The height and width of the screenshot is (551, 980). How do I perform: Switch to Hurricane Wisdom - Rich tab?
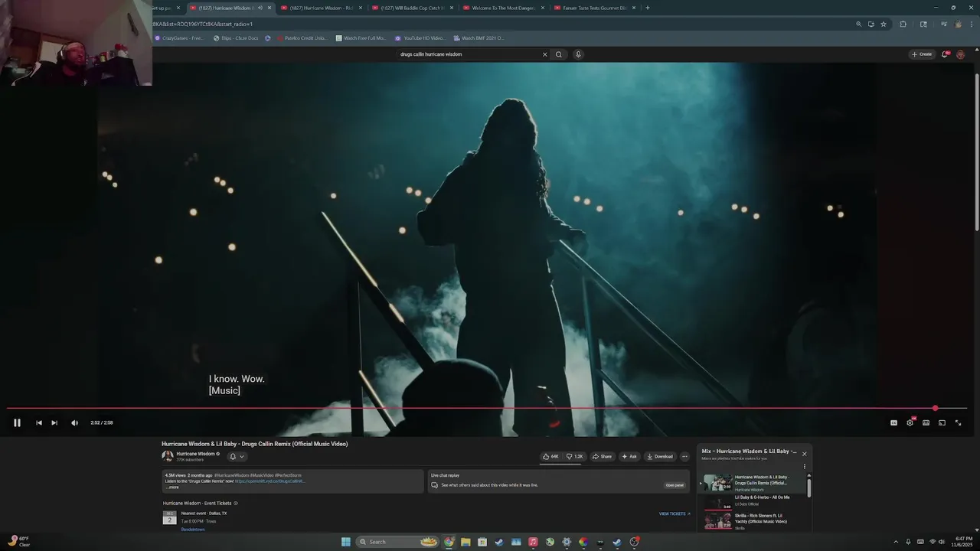(x=320, y=8)
